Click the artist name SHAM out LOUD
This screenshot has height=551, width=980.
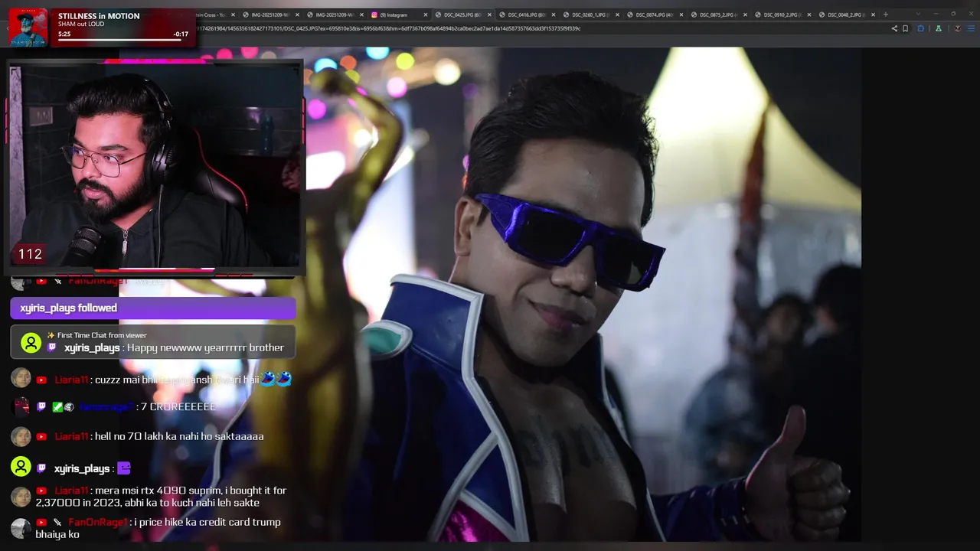pos(81,24)
